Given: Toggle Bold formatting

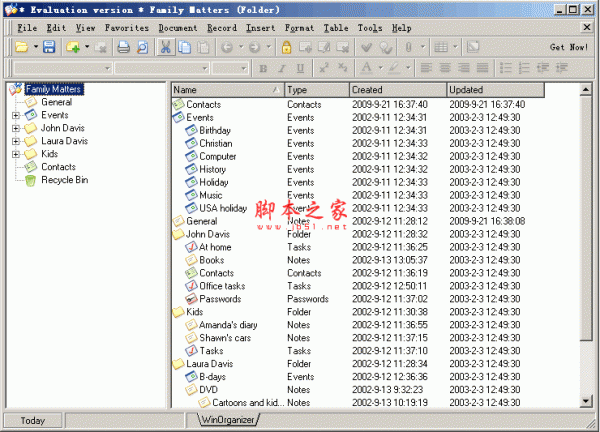Looking at the screenshot, I should [263, 68].
